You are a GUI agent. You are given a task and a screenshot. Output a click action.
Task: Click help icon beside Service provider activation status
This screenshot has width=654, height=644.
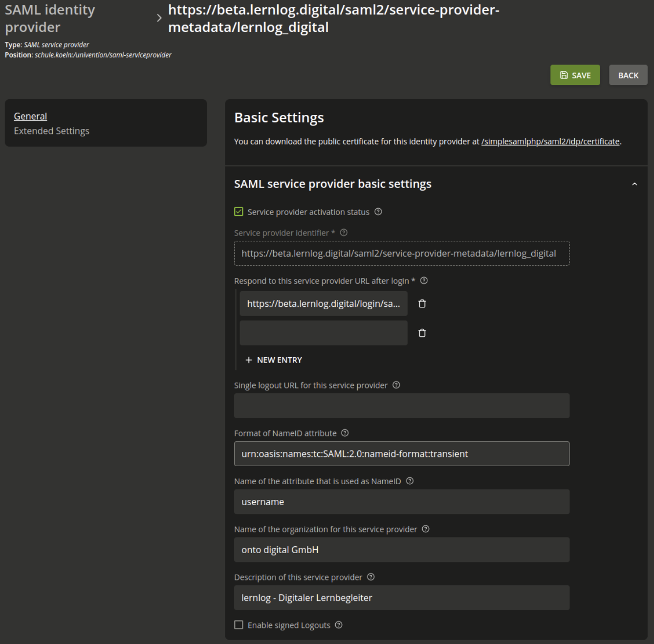[x=378, y=212]
